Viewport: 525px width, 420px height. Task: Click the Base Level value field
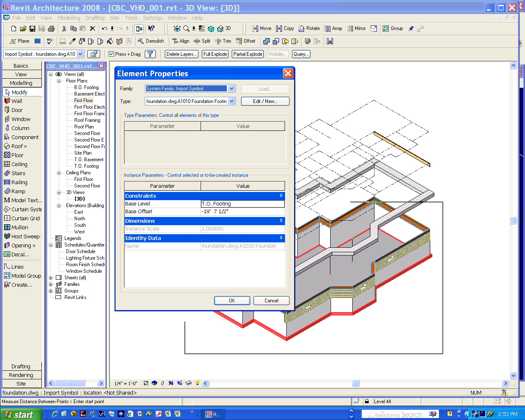click(x=242, y=204)
